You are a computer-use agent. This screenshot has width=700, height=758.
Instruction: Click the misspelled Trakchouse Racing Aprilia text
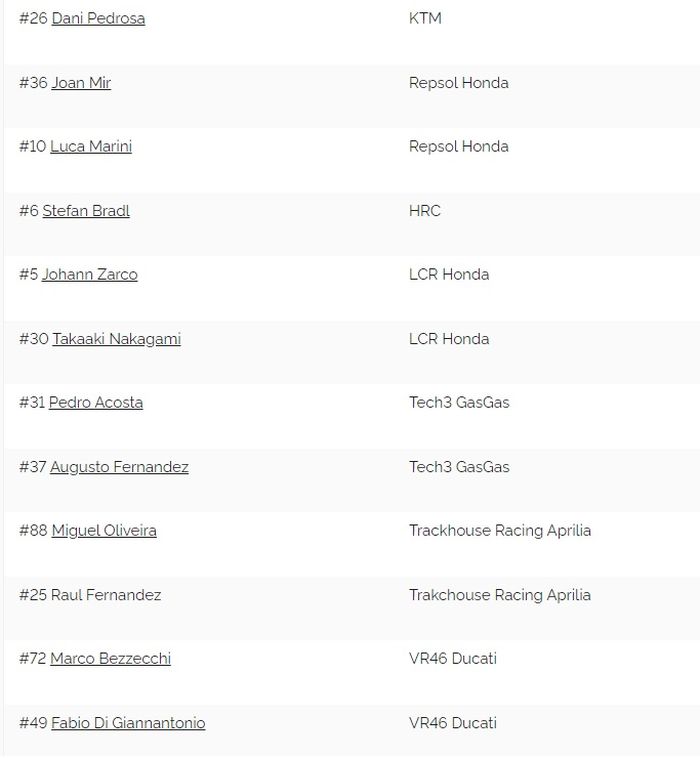(500, 595)
